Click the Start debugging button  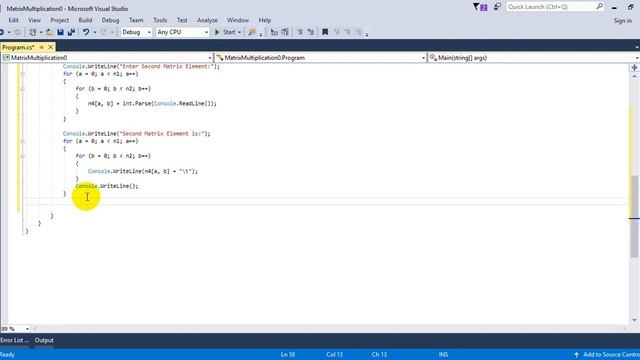pyautogui.click(x=225, y=32)
